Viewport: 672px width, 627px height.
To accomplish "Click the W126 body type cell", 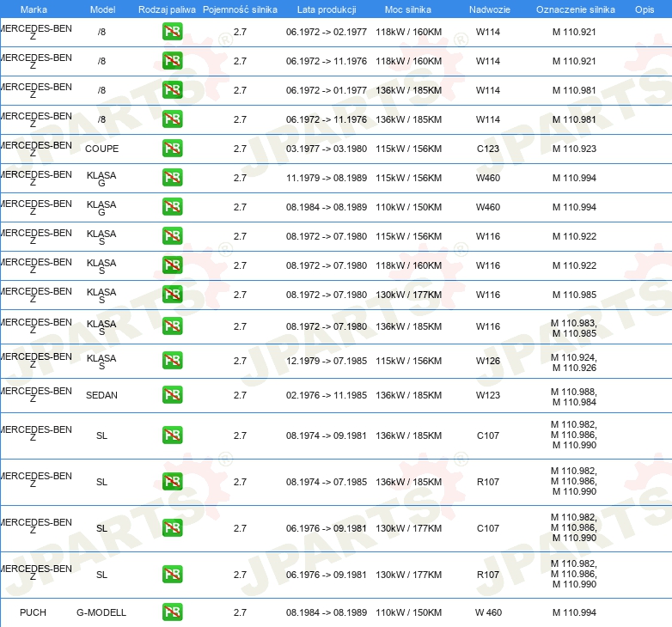I will pos(488,361).
